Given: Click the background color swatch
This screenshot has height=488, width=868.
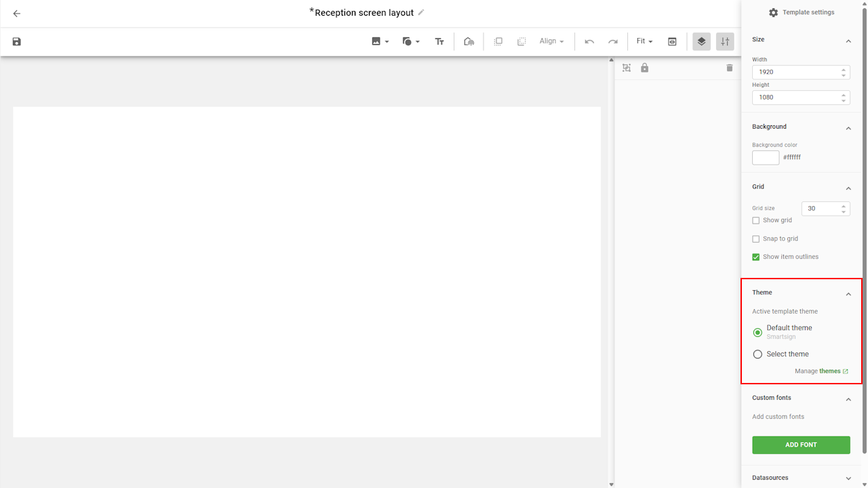Looking at the screenshot, I should click(766, 158).
